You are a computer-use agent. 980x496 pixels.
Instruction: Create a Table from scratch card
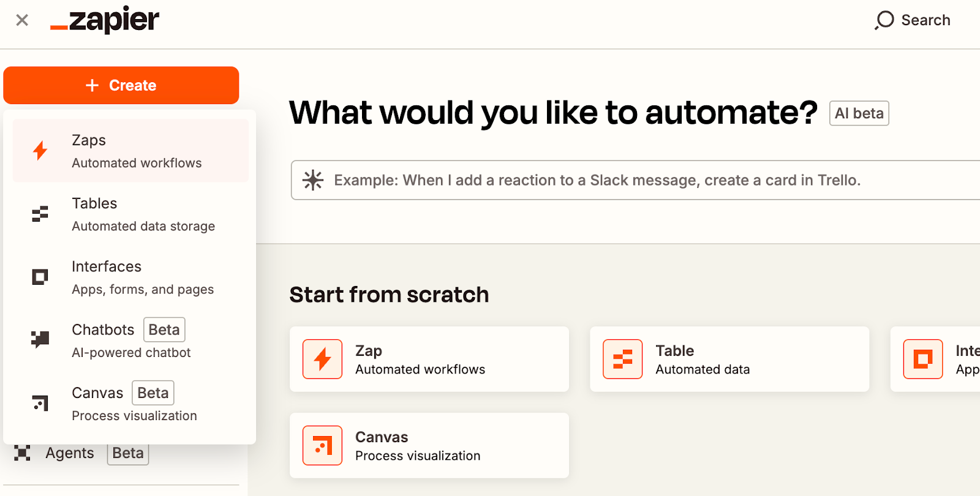click(729, 359)
